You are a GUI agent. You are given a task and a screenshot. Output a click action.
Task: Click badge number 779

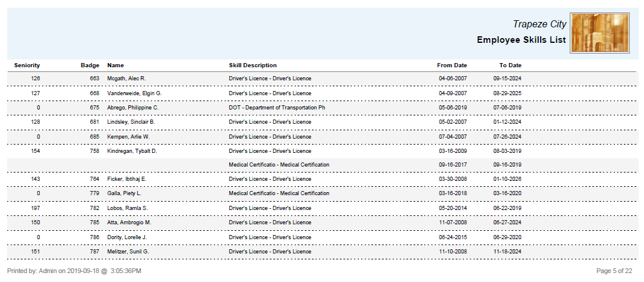94,193
